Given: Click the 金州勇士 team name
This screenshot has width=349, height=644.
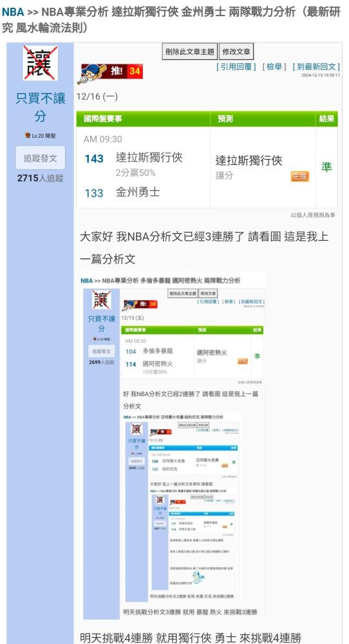Looking at the screenshot, I should tap(138, 192).
